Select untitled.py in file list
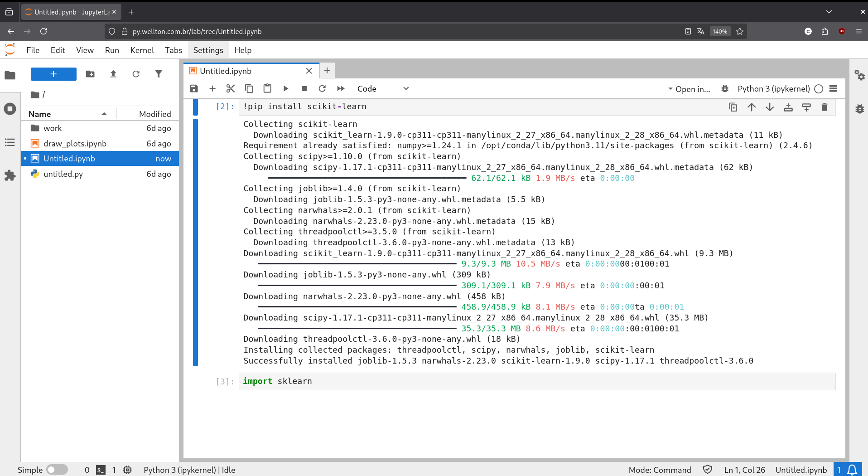The image size is (868, 476). [x=100, y=174]
